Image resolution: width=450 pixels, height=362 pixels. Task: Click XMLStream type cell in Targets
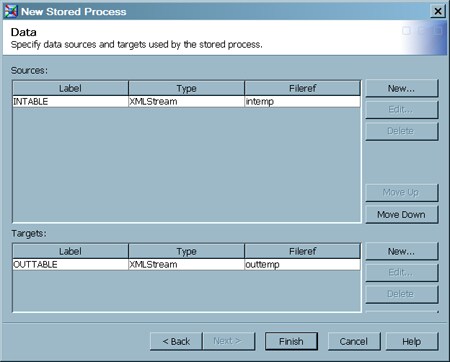(x=186, y=265)
